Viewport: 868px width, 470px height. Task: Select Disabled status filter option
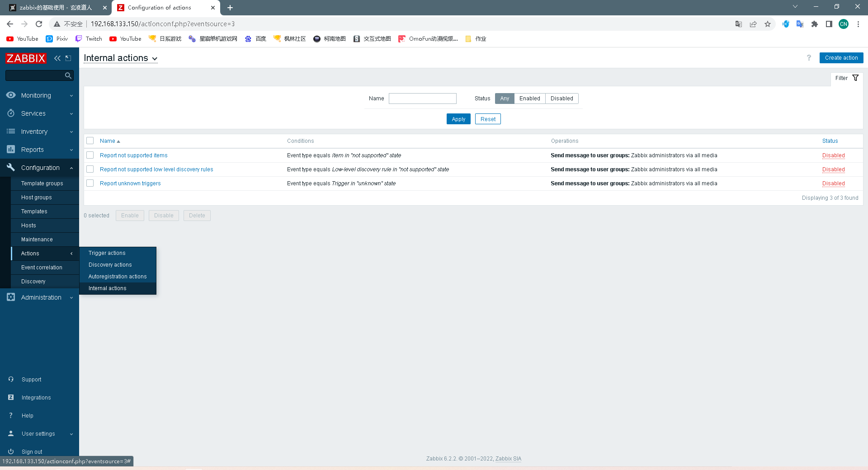[561, 99]
